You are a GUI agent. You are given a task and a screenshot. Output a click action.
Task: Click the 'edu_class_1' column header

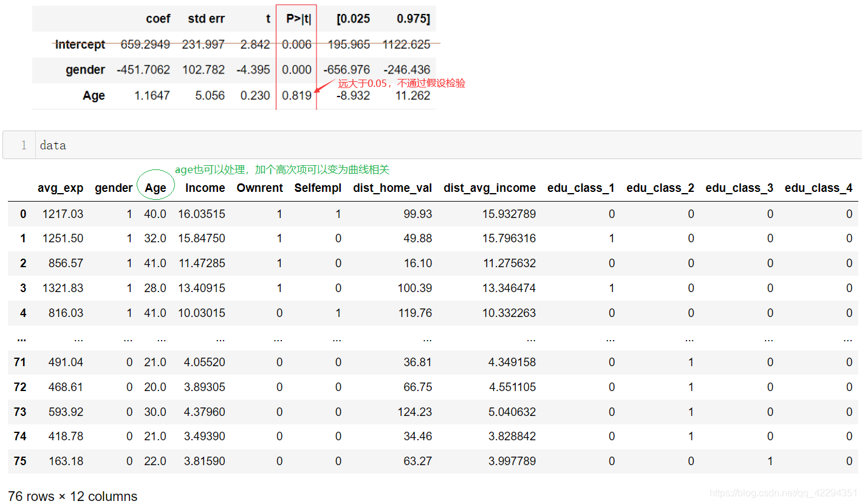pyautogui.click(x=581, y=188)
